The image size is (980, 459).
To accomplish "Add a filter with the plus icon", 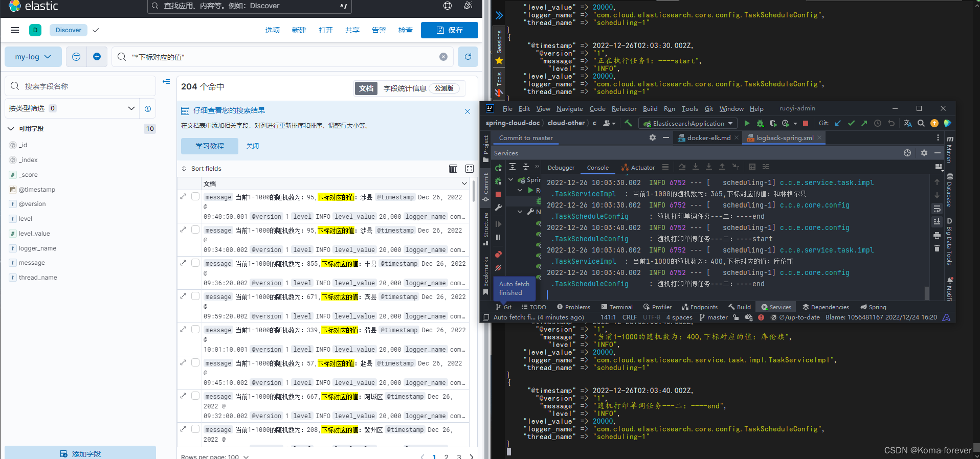I will (x=97, y=57).
